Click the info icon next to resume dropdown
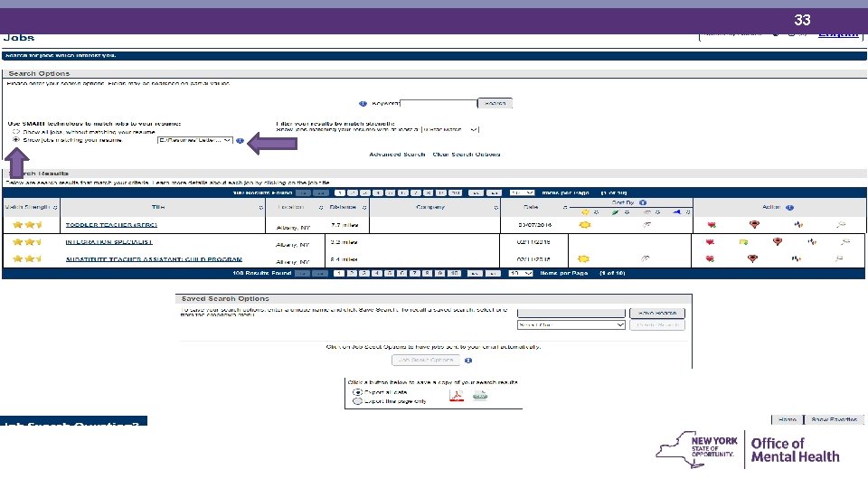Image resolution: width=868 pixels, height=488 pixels. (240, 141)
